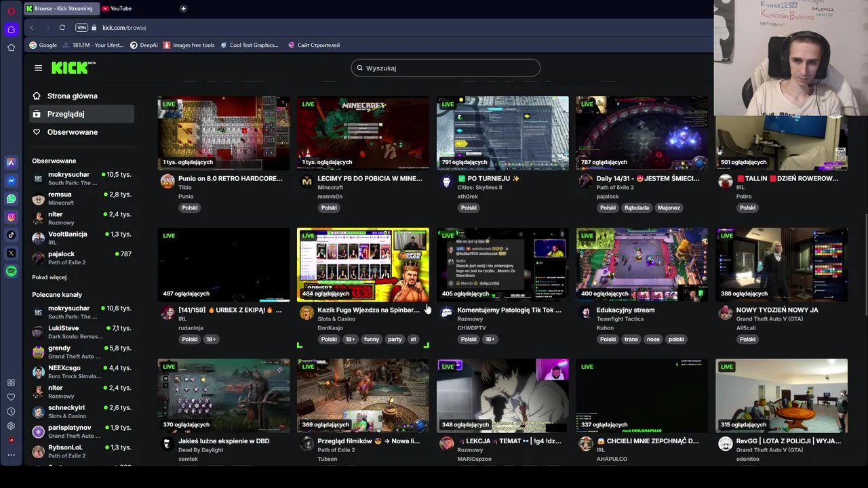This screenshot has height=488, width=868.
Task: Switch to the YouTube tab
Action: pyautogui.click(x=117, y=8)
